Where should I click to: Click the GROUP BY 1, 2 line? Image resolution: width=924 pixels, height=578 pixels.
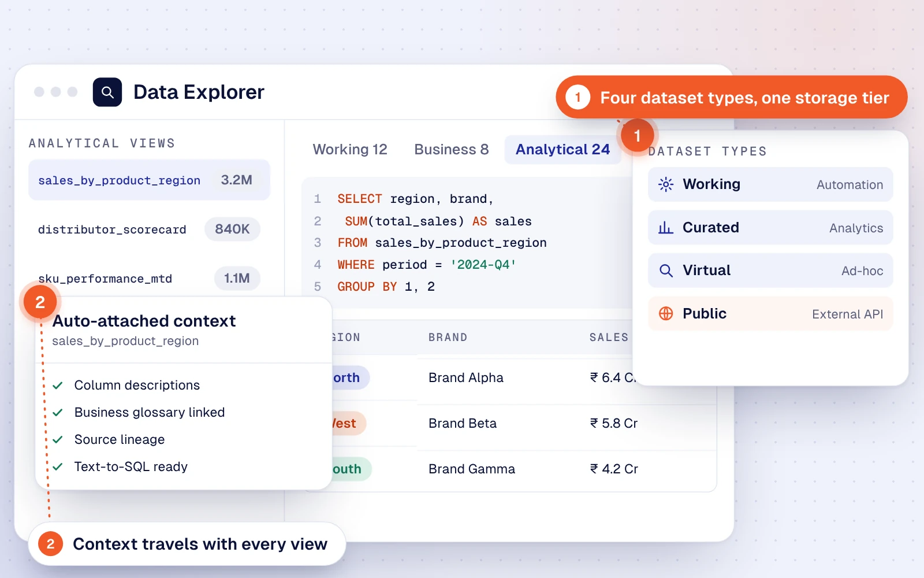(386, 287)
